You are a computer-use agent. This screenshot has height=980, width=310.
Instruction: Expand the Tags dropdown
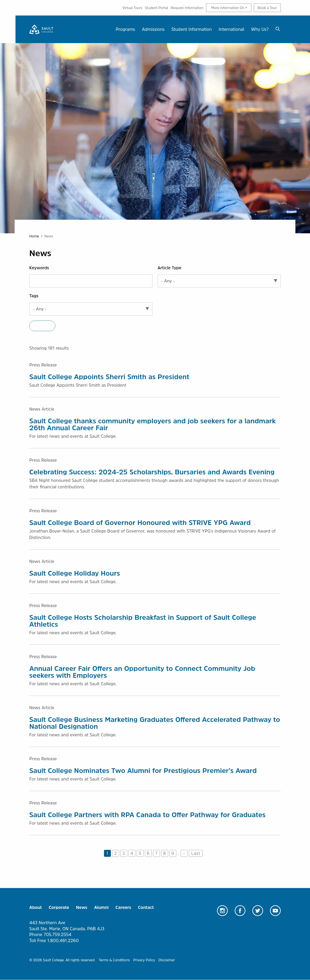91,309
